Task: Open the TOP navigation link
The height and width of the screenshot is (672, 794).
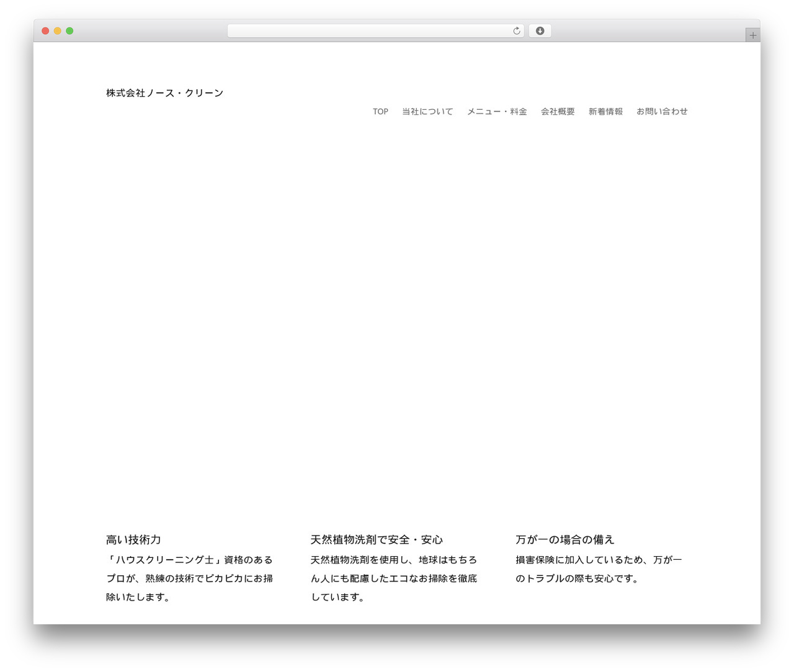Action: click(380, 112)
